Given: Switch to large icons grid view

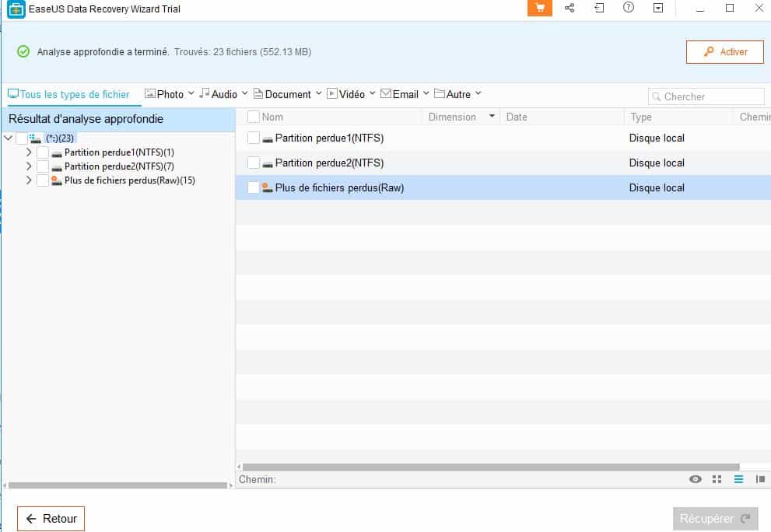Looking at the screenshot, I should click(x=717, y=479).
